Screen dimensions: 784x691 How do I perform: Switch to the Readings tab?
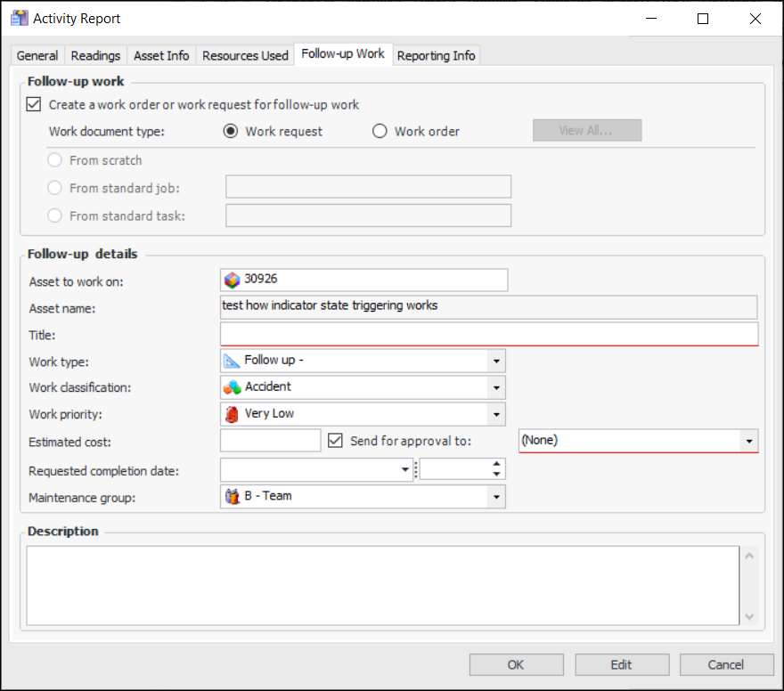click(x=95, y=55)
